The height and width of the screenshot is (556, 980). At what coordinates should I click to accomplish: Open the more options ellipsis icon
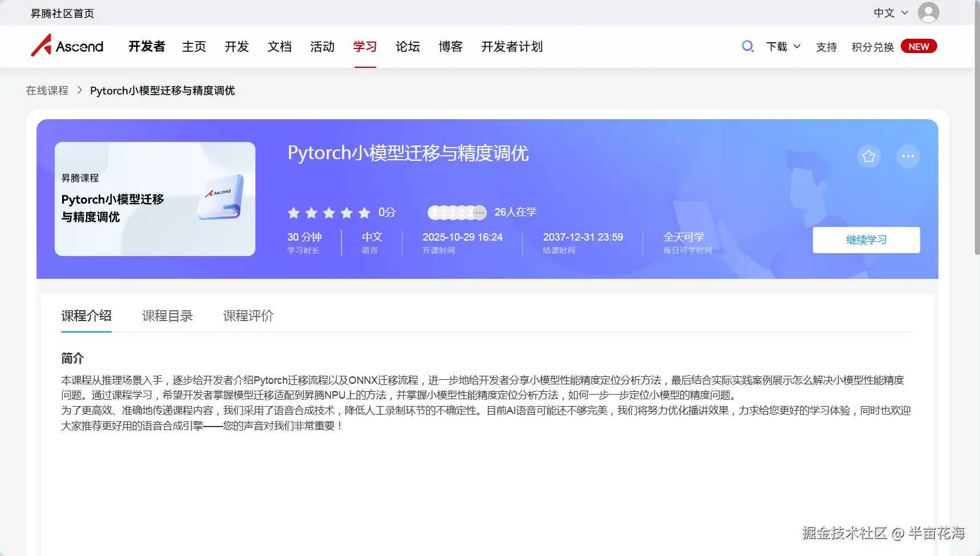click(x=908, y=156)
